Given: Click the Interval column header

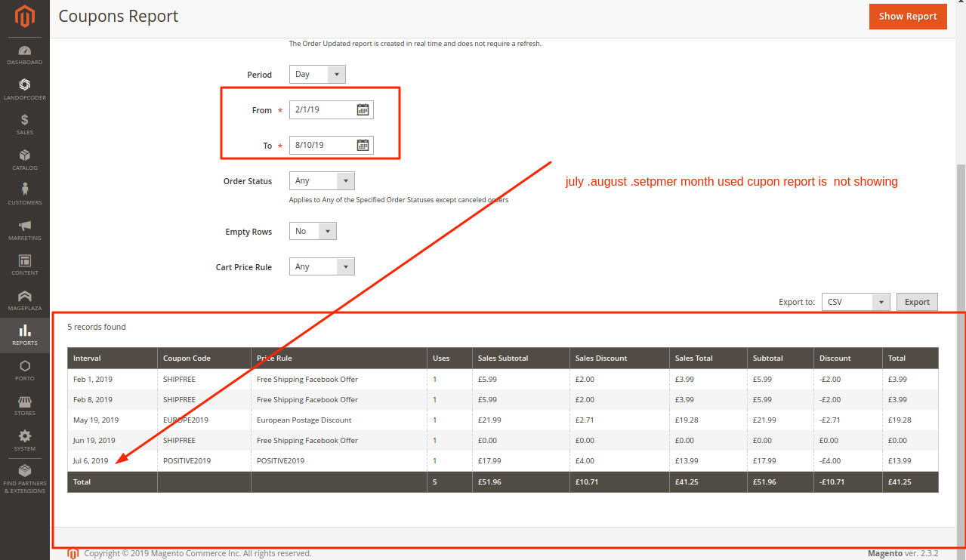Looking at the screenshot, I should 112,358.
